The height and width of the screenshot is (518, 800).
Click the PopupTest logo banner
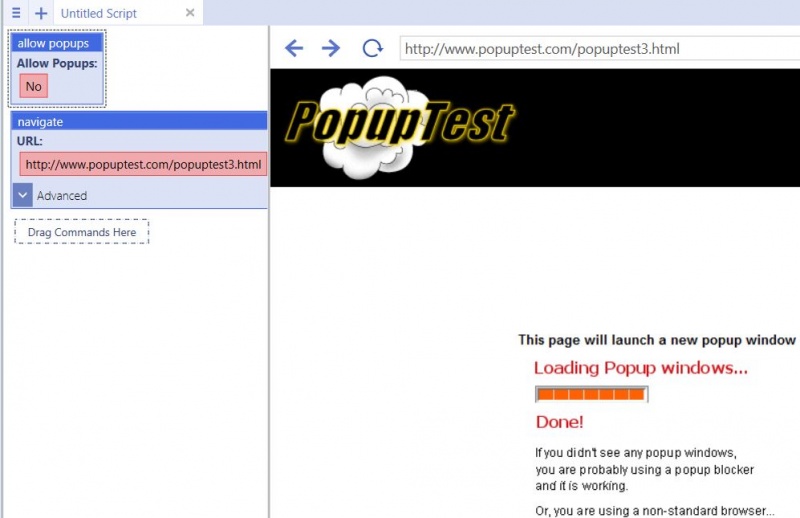click(x=400, y=127)
